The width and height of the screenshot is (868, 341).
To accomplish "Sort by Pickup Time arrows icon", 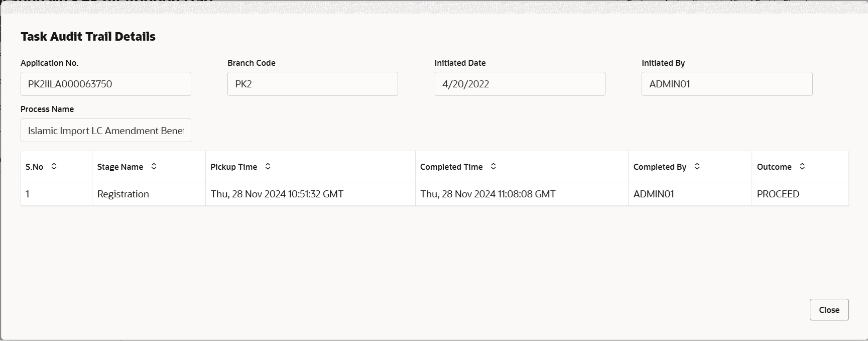I will [268, 166].
